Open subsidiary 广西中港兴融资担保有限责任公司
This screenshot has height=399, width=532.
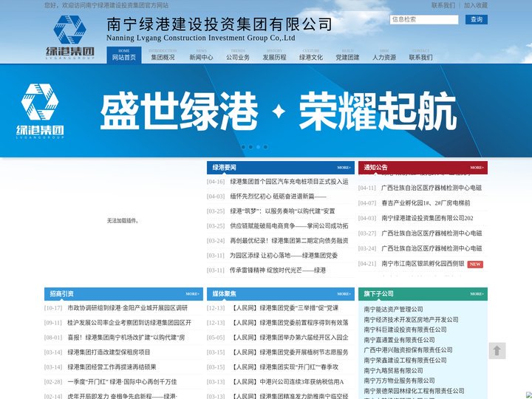pos(408,350)
